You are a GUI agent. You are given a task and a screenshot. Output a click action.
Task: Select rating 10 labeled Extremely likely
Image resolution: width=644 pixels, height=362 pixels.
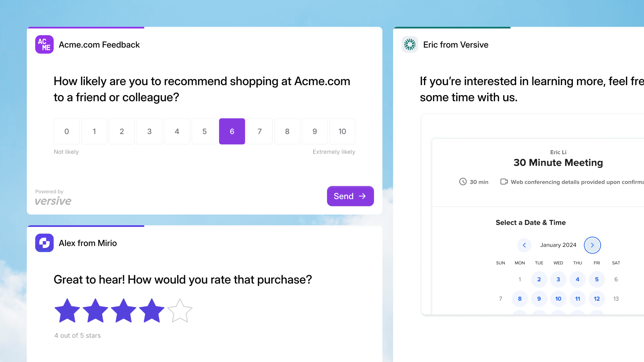[x=342, y=131]
